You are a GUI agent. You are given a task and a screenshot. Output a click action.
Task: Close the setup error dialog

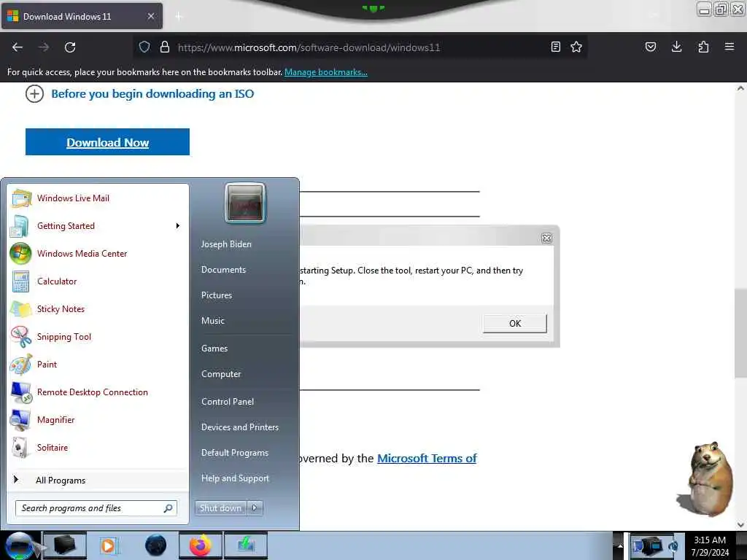546,238
